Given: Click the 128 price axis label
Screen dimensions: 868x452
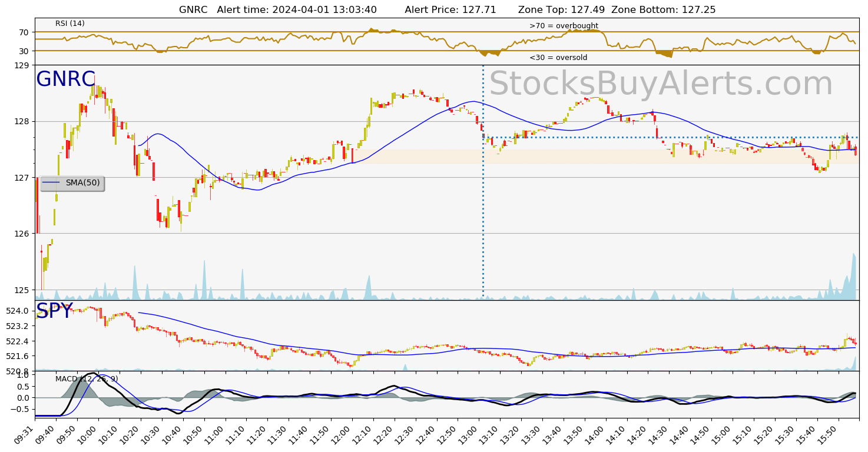Looking at the screenshot, I should [x=21, y=121].
